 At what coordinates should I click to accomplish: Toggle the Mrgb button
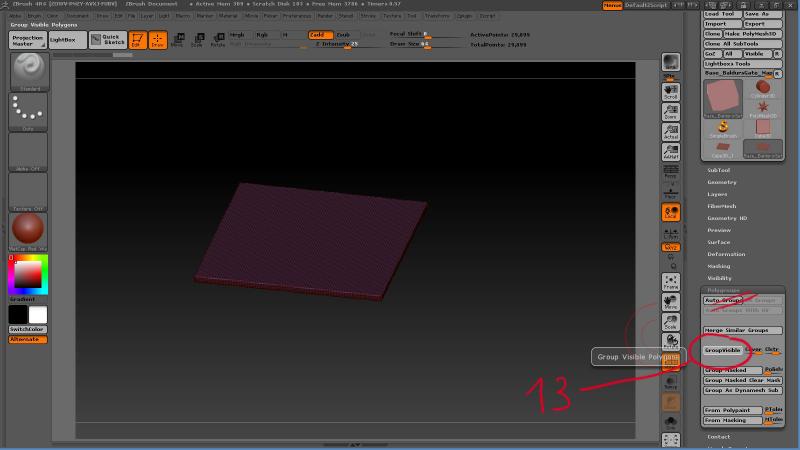pos(240,35)
